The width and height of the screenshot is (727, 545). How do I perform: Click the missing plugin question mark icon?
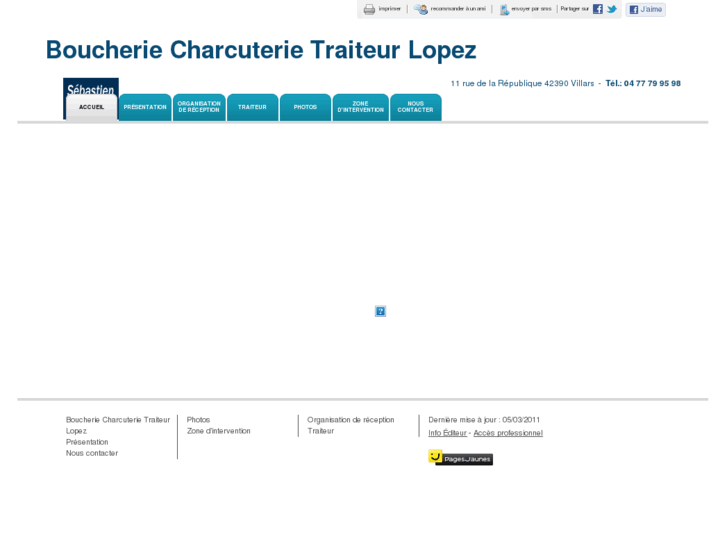pos(380,311)
